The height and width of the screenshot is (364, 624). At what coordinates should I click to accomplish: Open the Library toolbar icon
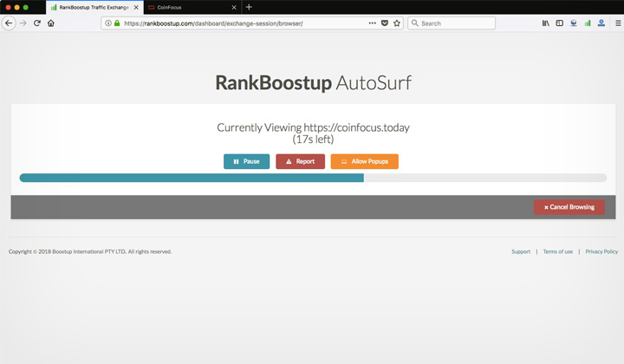pos(546,23)
